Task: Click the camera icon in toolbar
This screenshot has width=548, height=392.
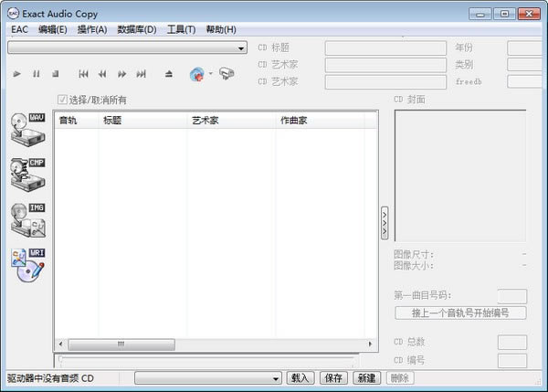Action: pos(227,74)
